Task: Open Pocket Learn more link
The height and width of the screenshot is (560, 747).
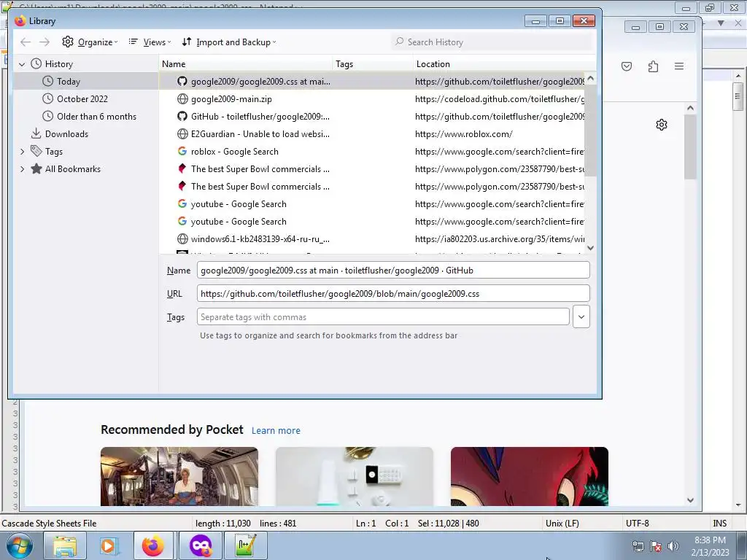Action: pos(276,430)
